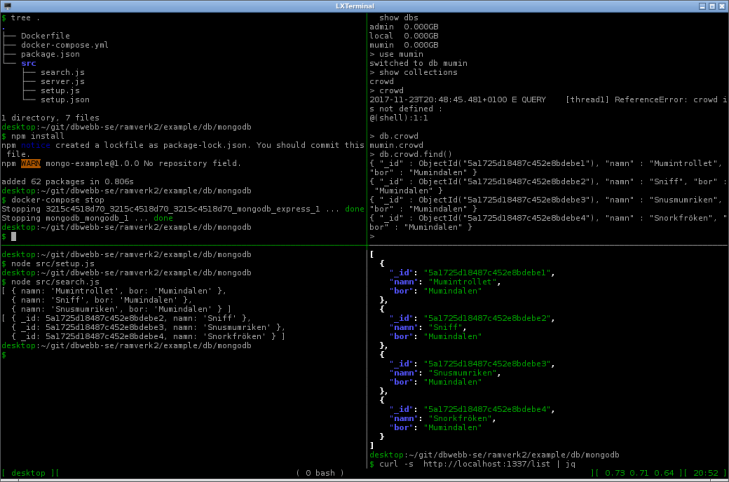The image size is (729, 482).
Task: Click 'Stopping mongodb_mongodb_1 ... done' line
Action: [x=87, y=218]
